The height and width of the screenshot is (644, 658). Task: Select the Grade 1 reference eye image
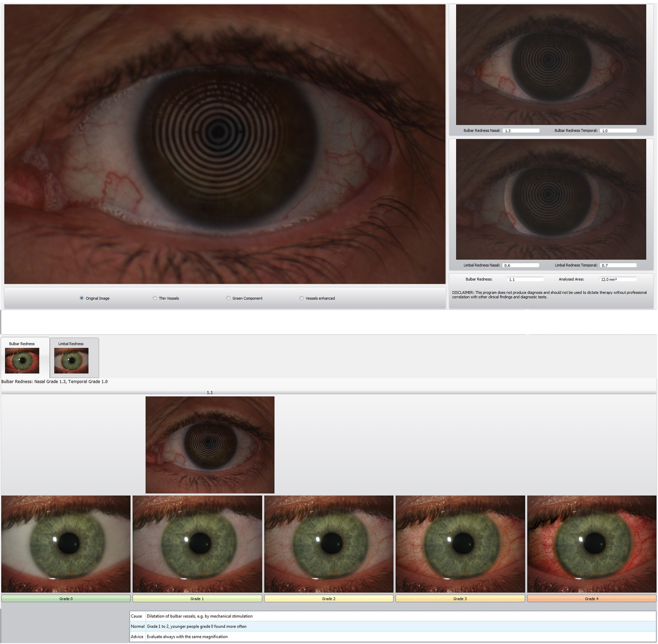coord(197,544)
